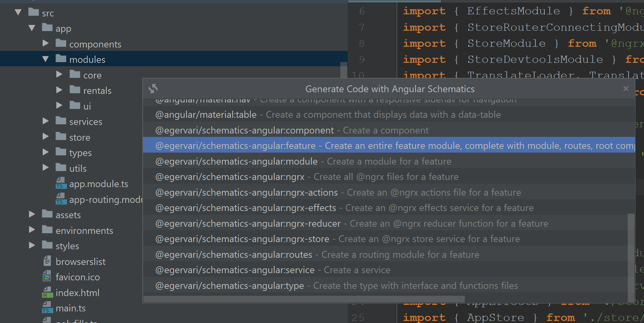Screen dimensions: 644x323
Task: Close the Generate Code with Angular Schematics popup
Action: coord(626,89)
